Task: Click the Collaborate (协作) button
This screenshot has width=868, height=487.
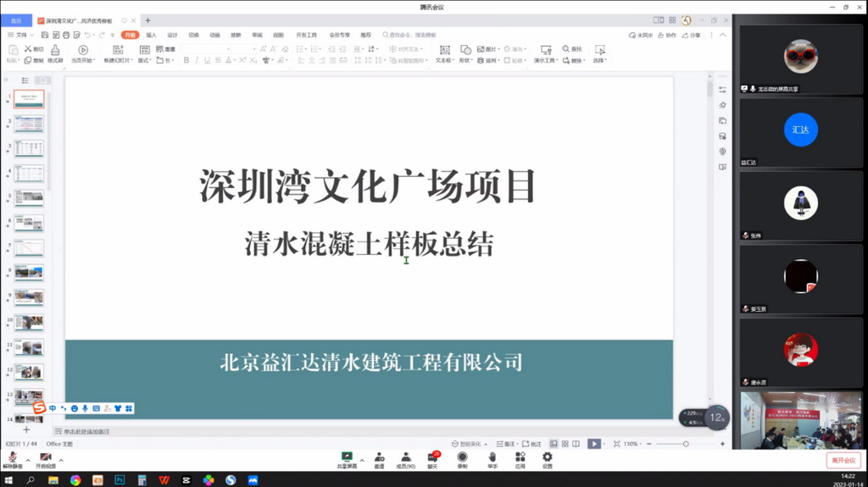Action: (667, 35)
